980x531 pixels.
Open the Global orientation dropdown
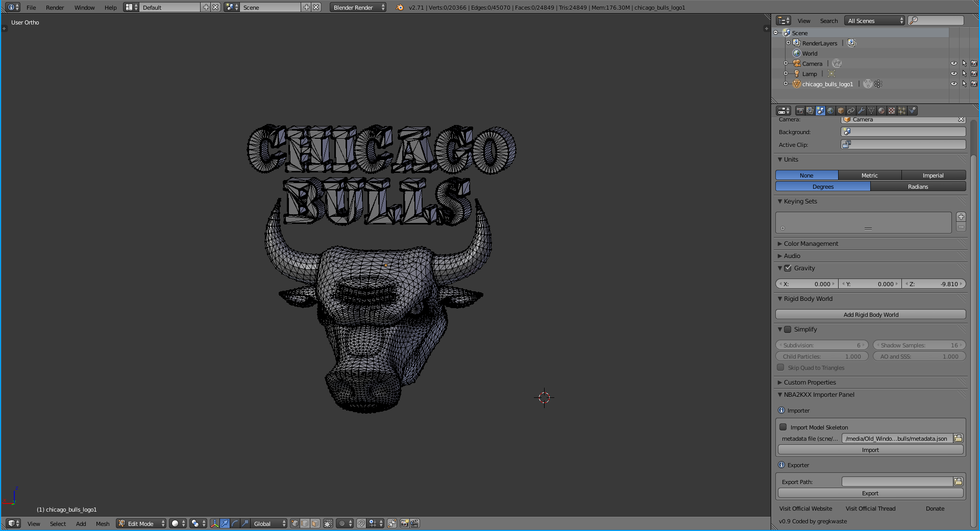(x=269, y=523)
